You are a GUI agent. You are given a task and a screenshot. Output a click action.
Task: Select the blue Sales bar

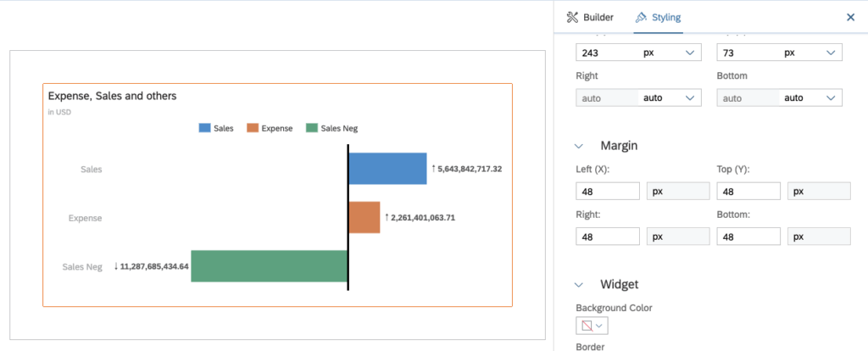[x=387, y=169]
